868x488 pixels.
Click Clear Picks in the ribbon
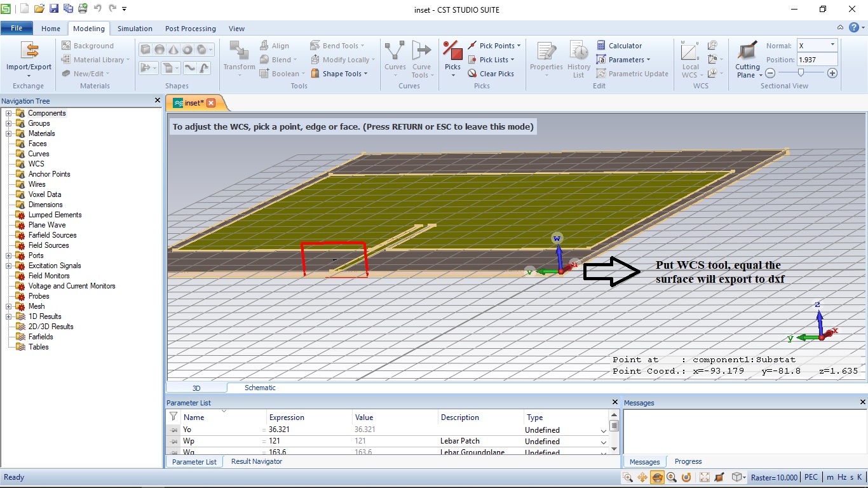pyautogui.click(x=493, y=73)
